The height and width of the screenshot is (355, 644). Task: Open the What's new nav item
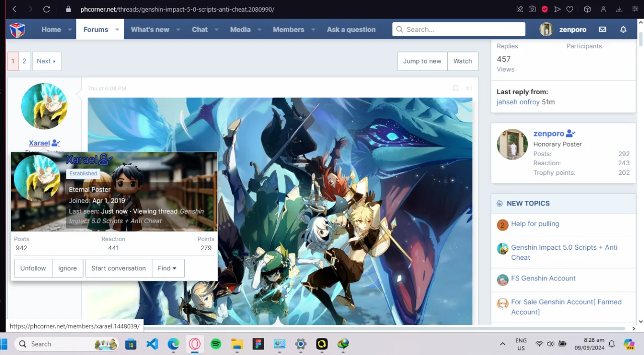click(x=150, y=30)
